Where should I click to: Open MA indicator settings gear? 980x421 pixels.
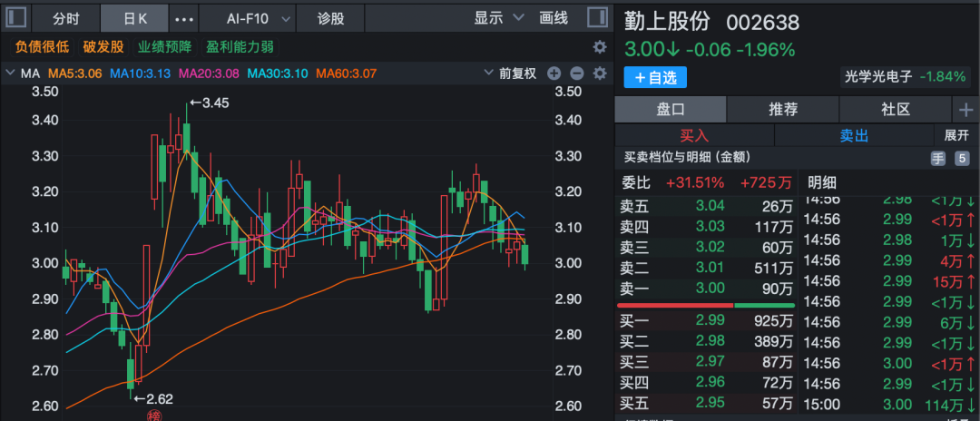pyautogui.click(x=599, y=73)
